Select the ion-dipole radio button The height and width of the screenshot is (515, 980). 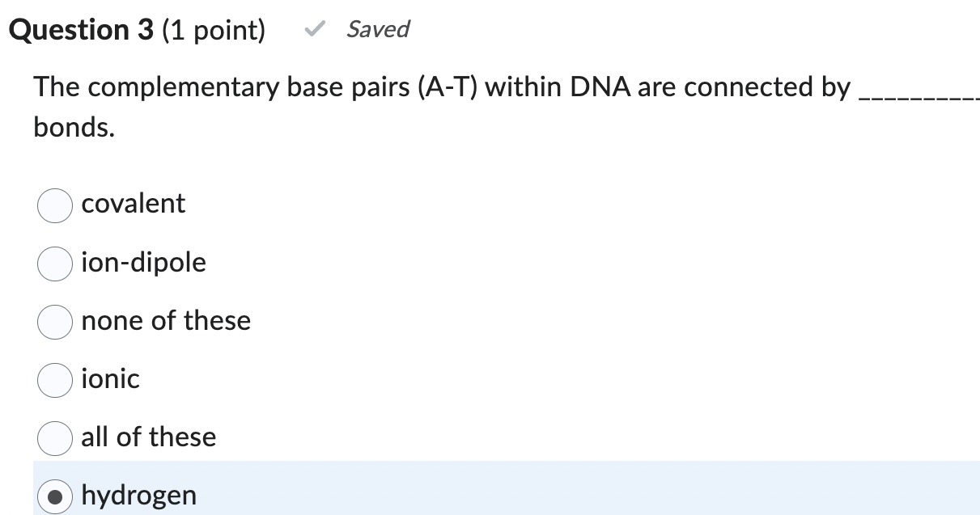point(53,264)
